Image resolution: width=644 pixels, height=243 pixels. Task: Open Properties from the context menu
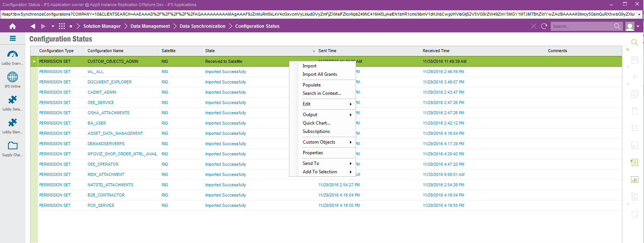point(313,153)
